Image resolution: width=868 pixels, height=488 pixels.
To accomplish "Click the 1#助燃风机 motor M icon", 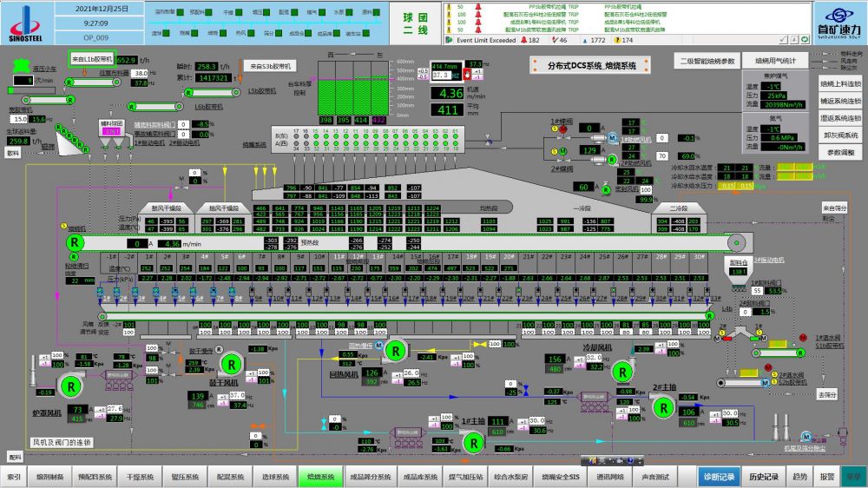I will 612,137.
